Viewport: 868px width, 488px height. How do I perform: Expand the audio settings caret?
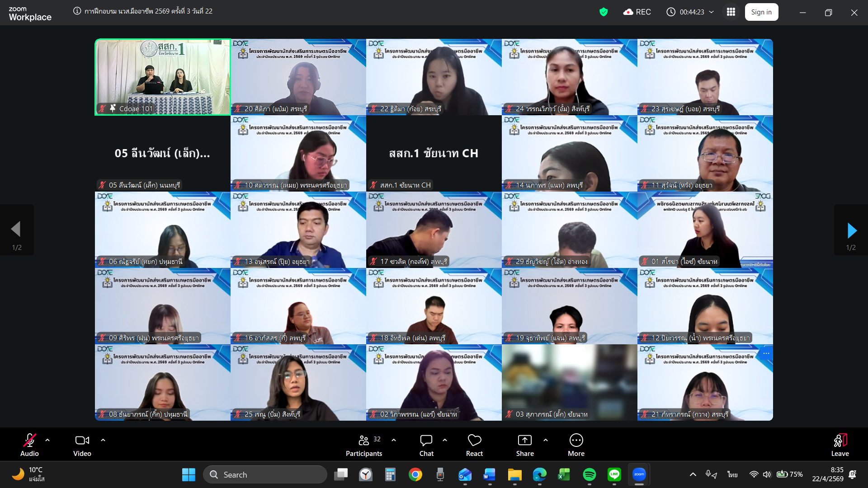click(x=47, y=440)
